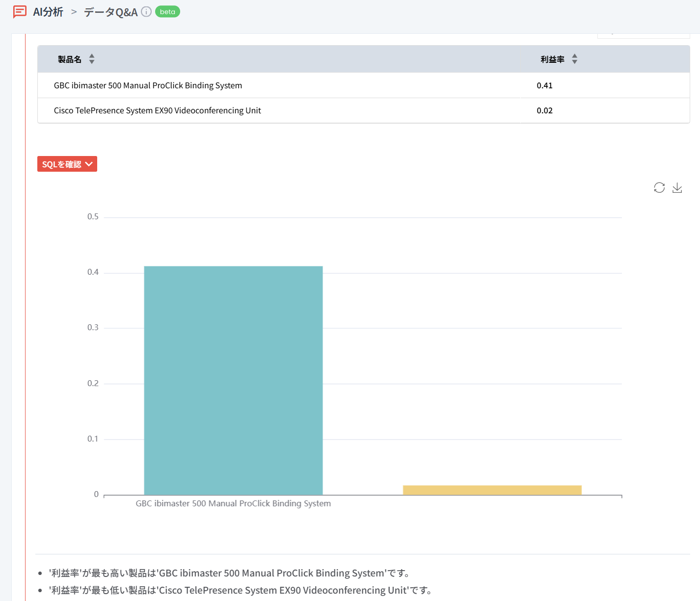
Task: Click the yellow Cisco TelePresence bar
Action: coord(492,490)
